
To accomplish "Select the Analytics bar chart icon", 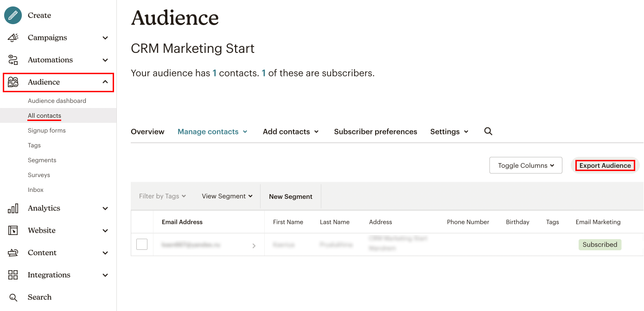I will (12, 208).
